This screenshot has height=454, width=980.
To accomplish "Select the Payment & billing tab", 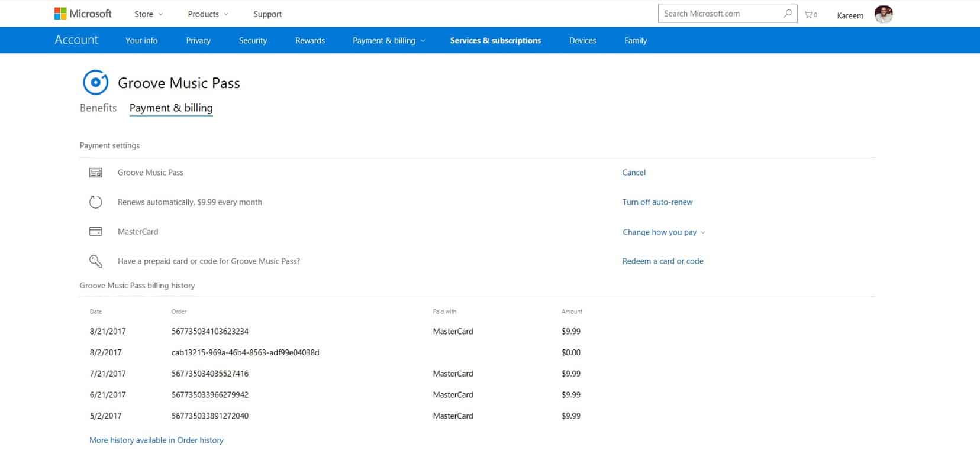I will point(171,108).
